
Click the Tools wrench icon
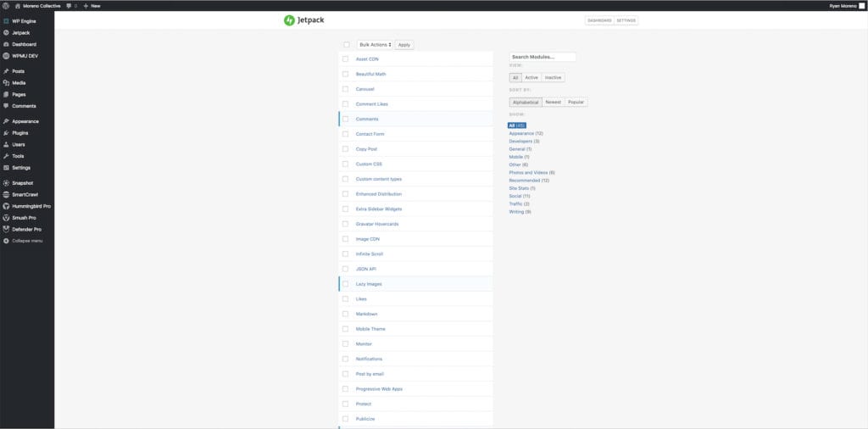click(6, 156)
